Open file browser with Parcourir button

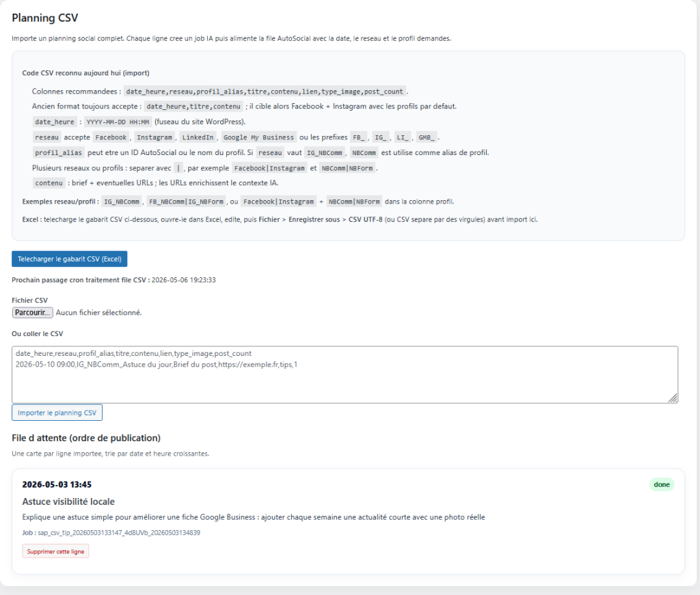(x=32, y=313)
